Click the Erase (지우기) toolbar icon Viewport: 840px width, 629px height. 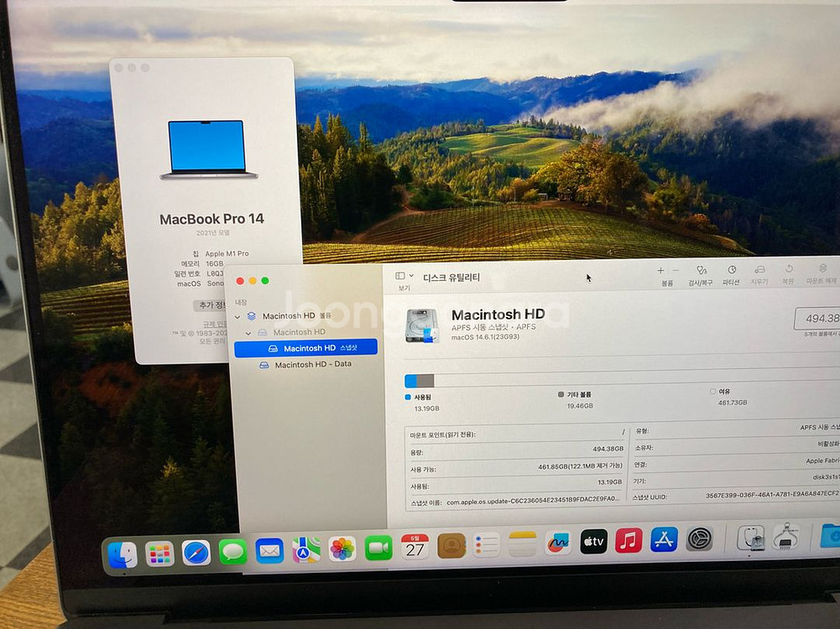pos(759,268)
